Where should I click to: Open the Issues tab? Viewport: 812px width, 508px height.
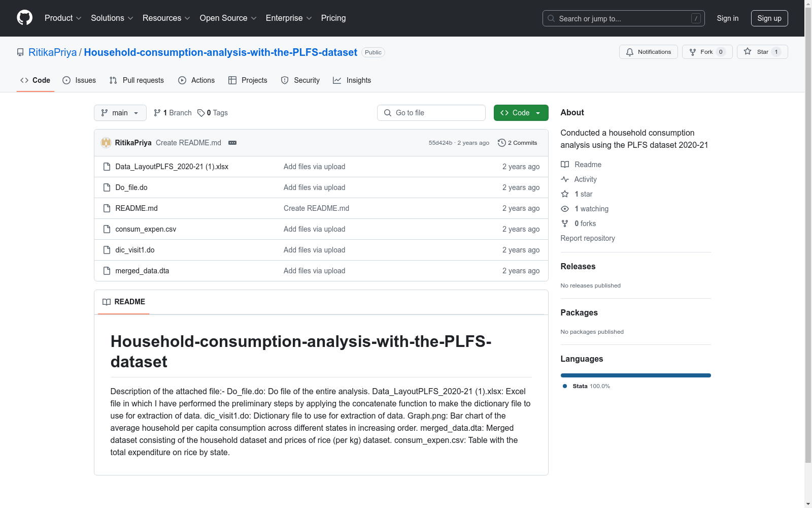(x=79, y=80)
